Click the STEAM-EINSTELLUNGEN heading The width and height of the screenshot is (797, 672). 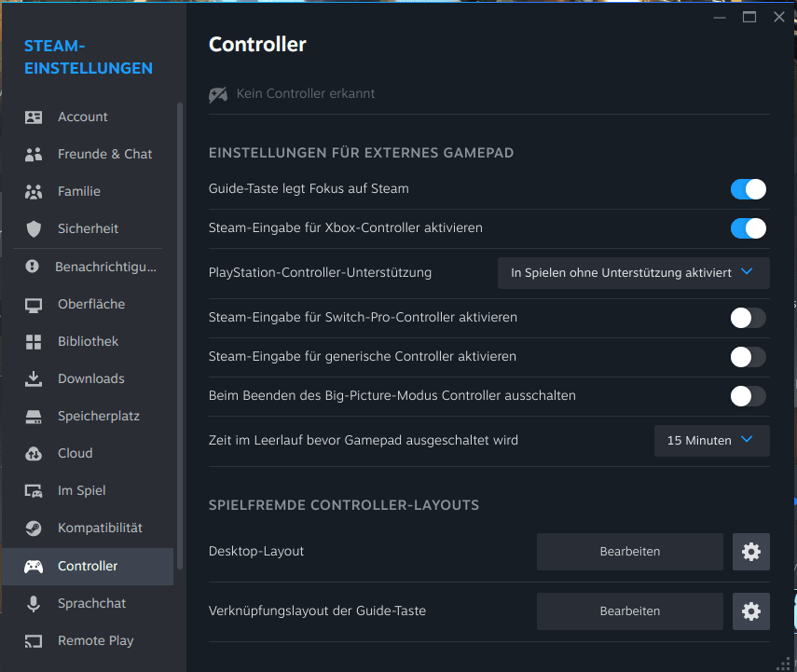click(89, 57)
